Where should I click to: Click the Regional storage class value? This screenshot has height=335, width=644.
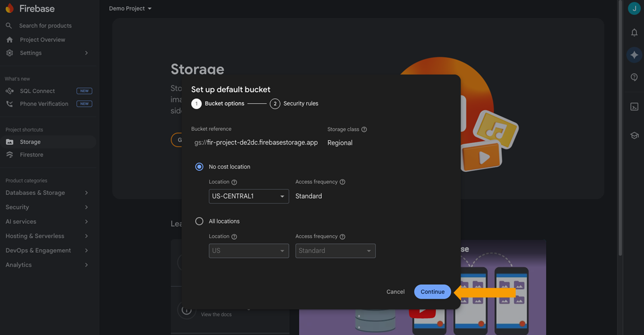[340, 143]
